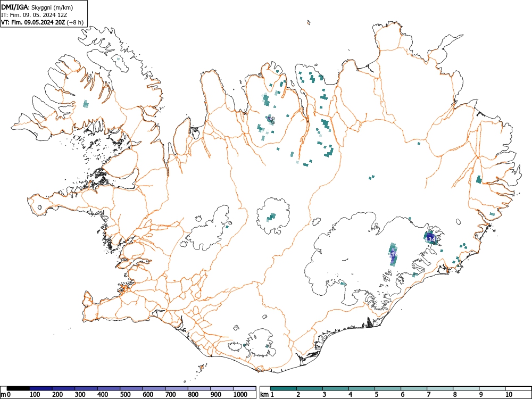
Task: Click the teal patch inside the central circular glacier
Action: 271,217
